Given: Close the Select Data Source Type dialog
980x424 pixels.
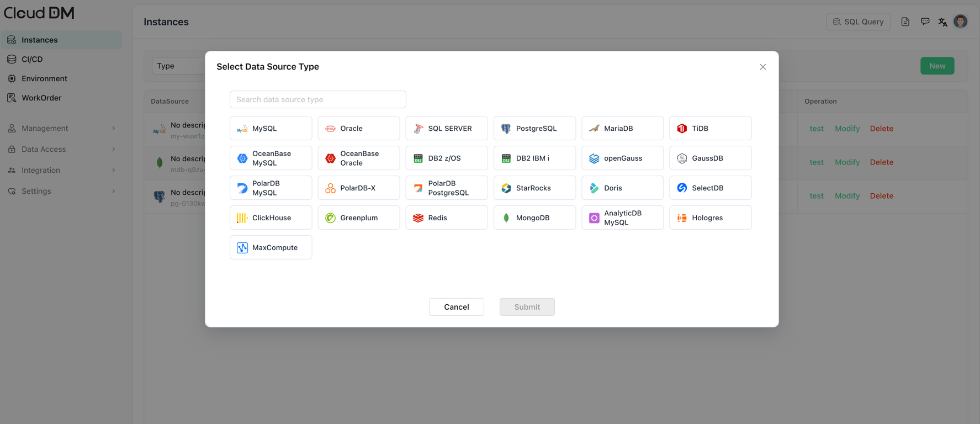Looking at the screenshot, I should 763,67.
